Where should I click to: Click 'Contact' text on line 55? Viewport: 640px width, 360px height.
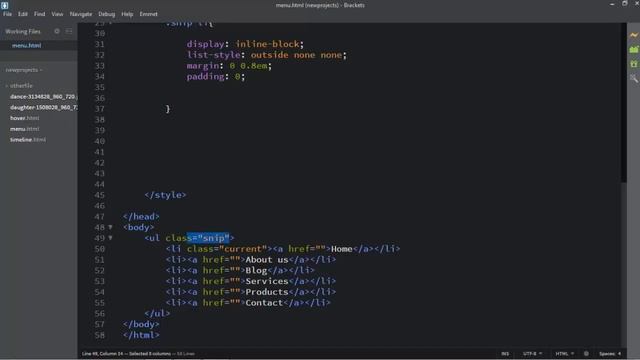(x=264, y=303)
